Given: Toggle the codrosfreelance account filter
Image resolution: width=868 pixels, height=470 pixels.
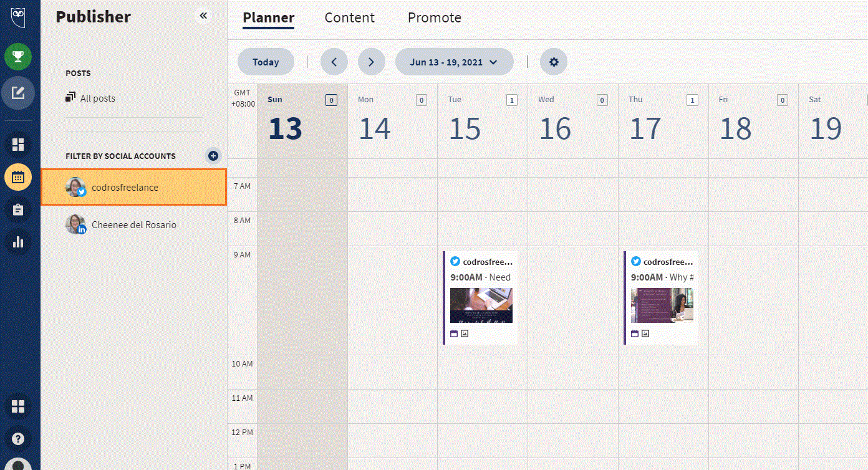Looking at the screenshot, I should (x=134, y=187).
